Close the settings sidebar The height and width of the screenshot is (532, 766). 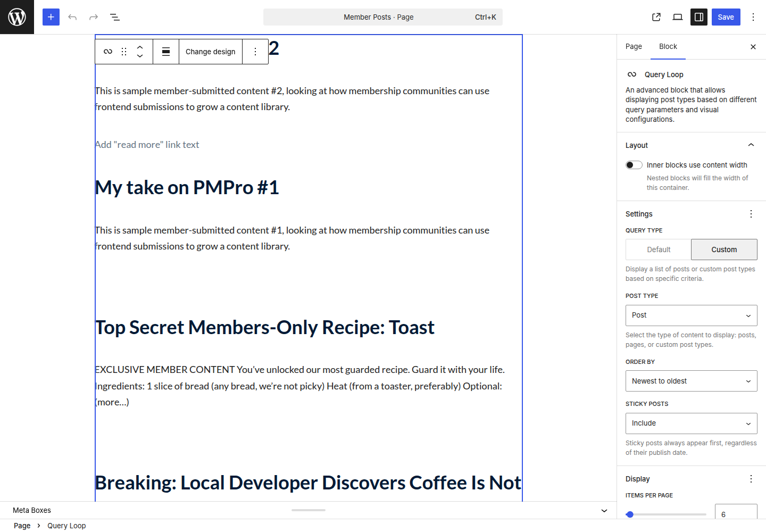pyautogui.click(x=753, y=47)
